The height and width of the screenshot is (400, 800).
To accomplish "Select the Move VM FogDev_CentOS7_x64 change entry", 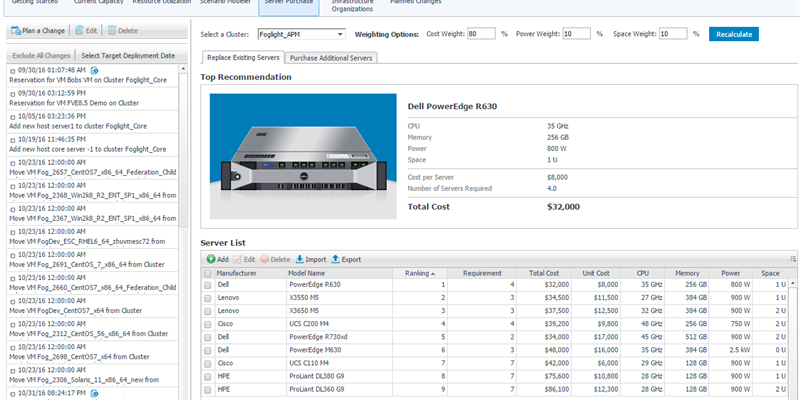I will pyautogui.click(x=93, y=306).
